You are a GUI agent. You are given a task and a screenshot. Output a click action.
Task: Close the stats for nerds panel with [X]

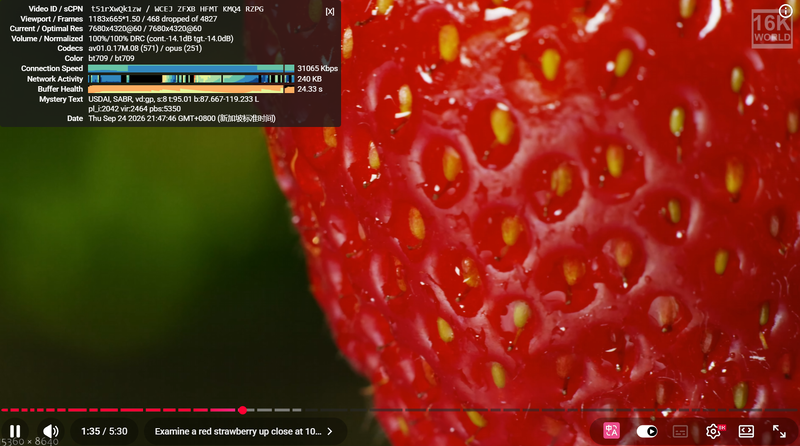click(x=330, y=11)
